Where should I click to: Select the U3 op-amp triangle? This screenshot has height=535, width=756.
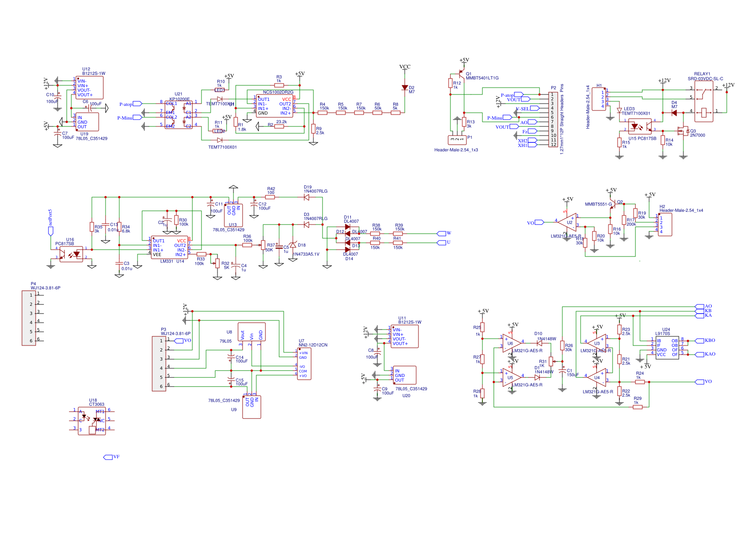coord(597,343)
